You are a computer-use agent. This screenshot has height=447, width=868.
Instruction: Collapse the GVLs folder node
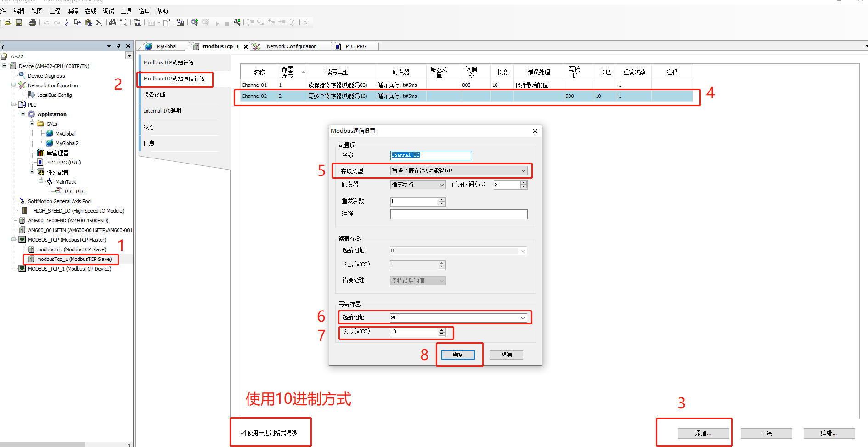(x=32, y=124)
